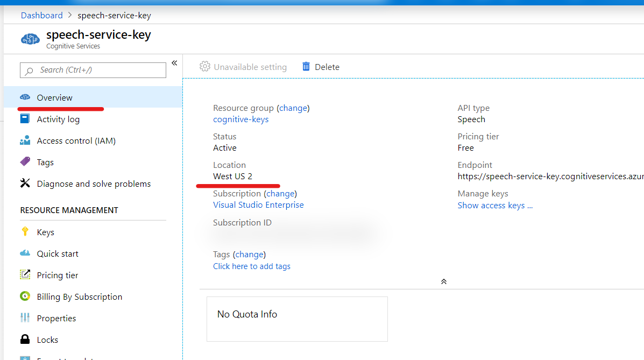Open the Keys menu item
The image size is (644, 360).
tap(46, 232)
